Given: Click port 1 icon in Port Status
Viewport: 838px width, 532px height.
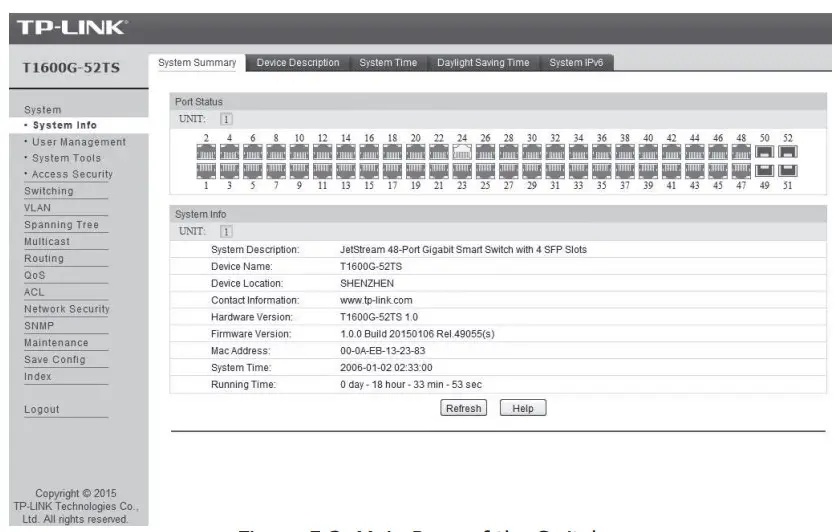Looking at the screenshot, I should click(206, 171).
